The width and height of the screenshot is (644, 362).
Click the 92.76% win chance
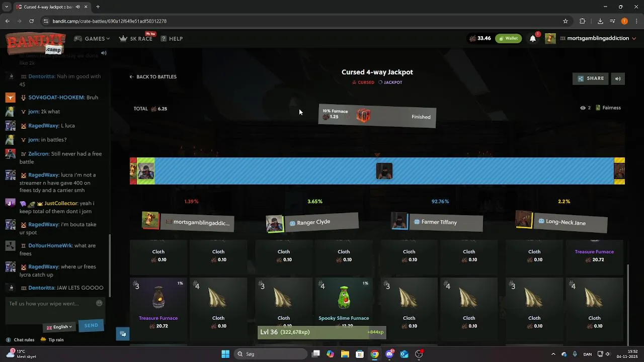coord(440,202)
